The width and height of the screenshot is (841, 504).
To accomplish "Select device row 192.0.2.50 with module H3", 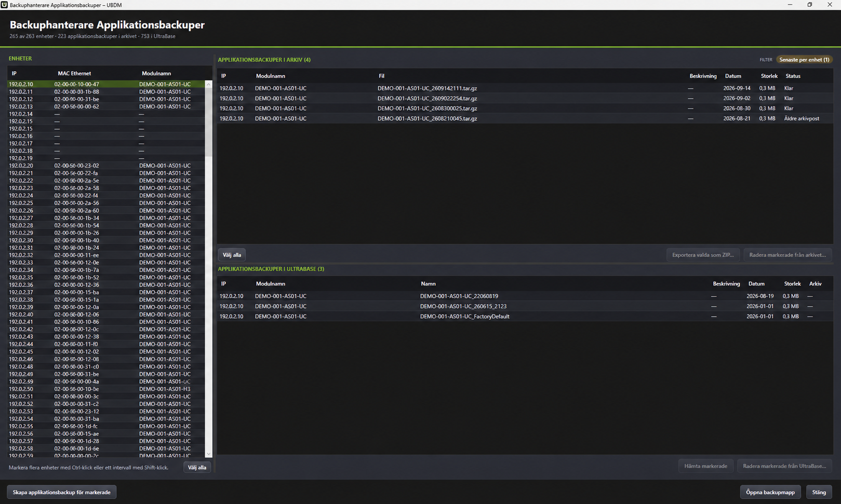I will click(106, 389).
